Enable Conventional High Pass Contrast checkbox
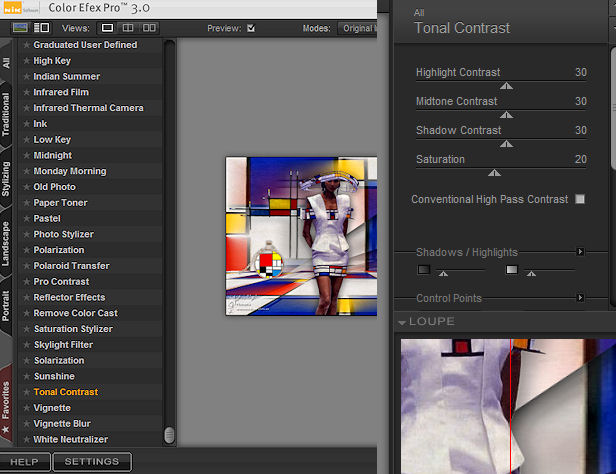This screenshot has height=474, width=616. [580, 200]
